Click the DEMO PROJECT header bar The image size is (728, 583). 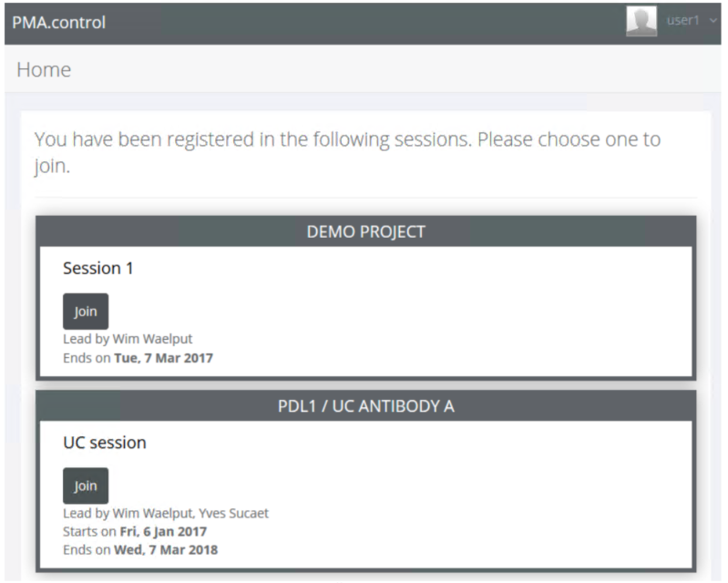pyautogui.click(x=365, y=231)
